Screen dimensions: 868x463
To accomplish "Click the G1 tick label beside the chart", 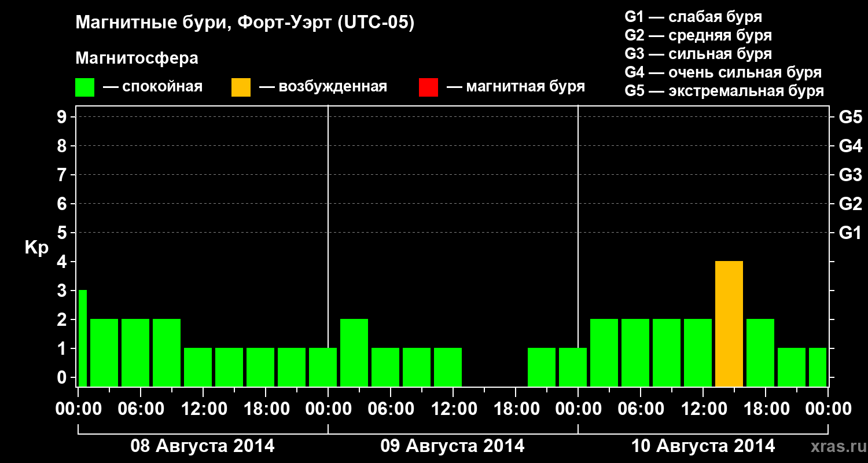I will pos(850,233).
